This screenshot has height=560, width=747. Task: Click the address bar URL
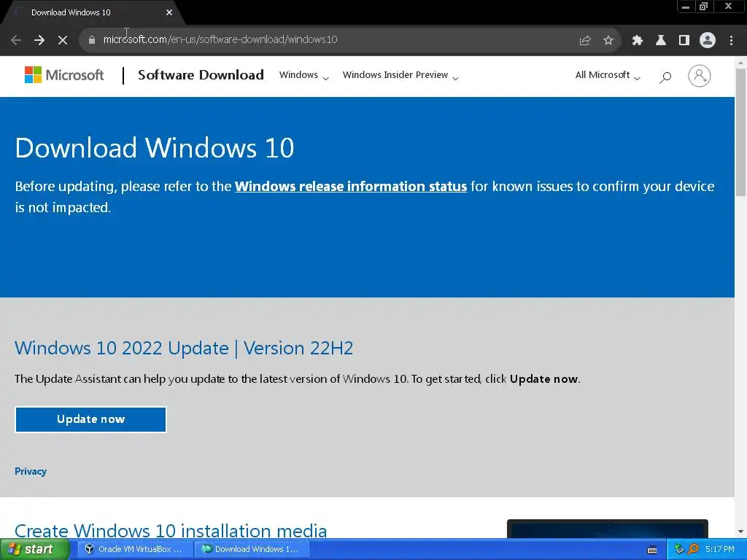[x=220, y=39]
